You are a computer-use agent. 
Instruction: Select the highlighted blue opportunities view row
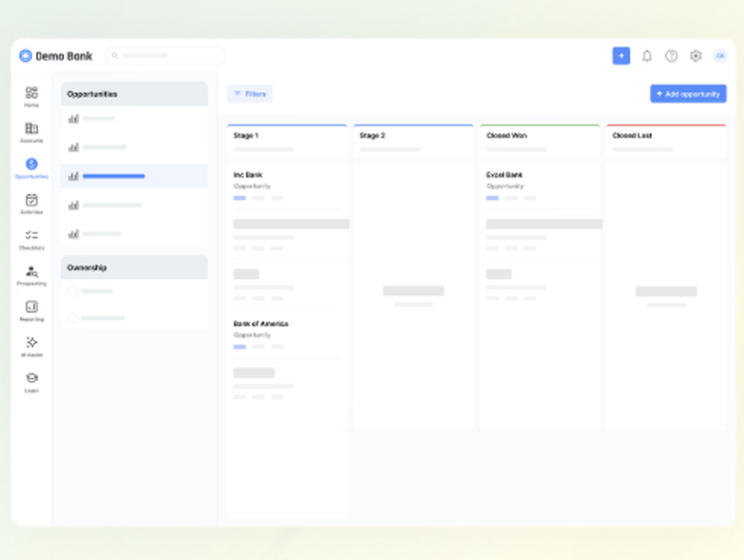point(134,176)
